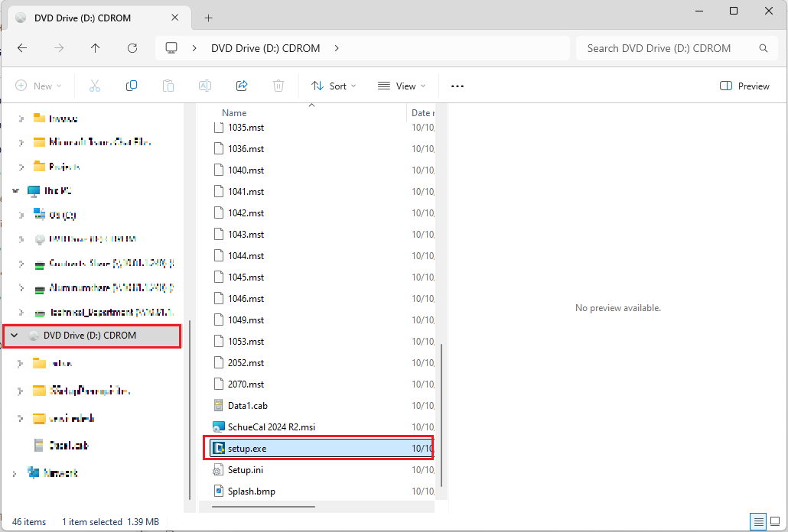The width and height of the screenshot is (788, 532).
Task: Click the Refresh button
Action: tap(132, 48)
